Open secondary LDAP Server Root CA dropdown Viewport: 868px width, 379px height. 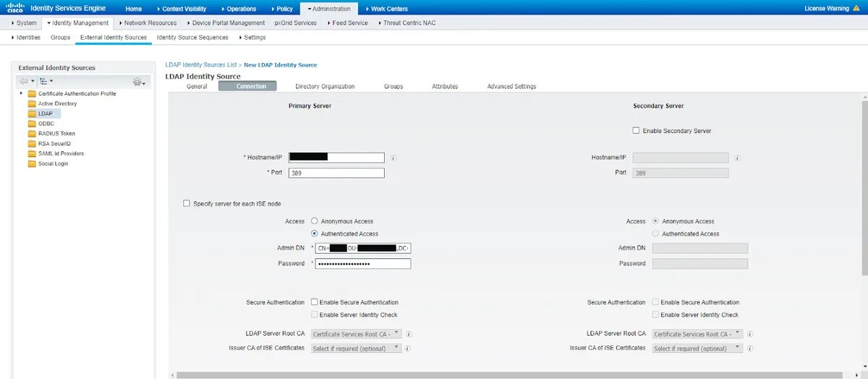(697, 334)
